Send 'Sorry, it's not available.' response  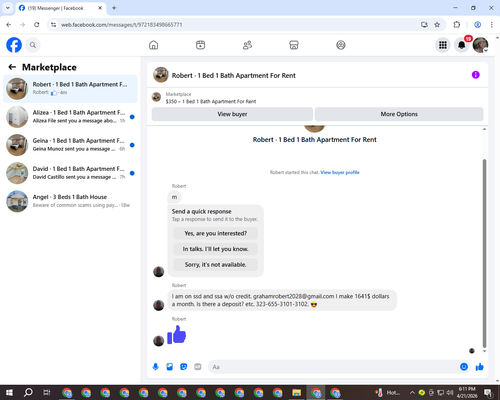[216, 265]
